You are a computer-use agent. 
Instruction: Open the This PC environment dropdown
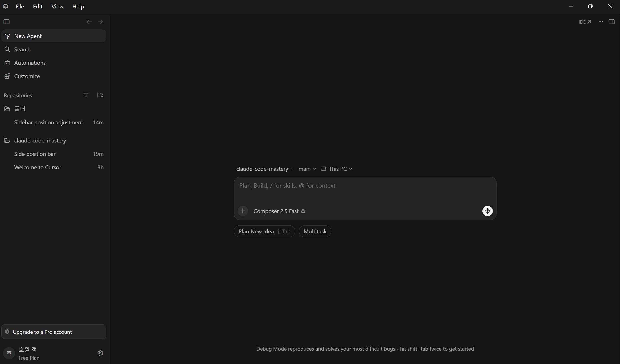337,169
